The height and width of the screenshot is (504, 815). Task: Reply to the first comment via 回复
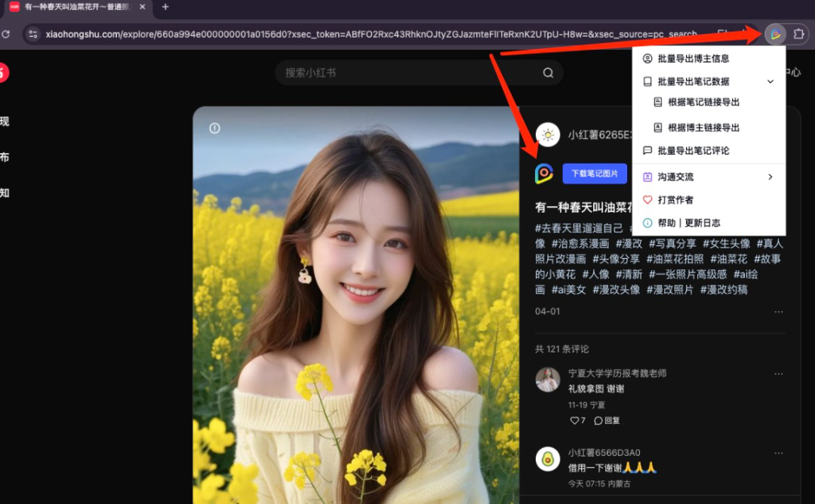tap(607, 420)
